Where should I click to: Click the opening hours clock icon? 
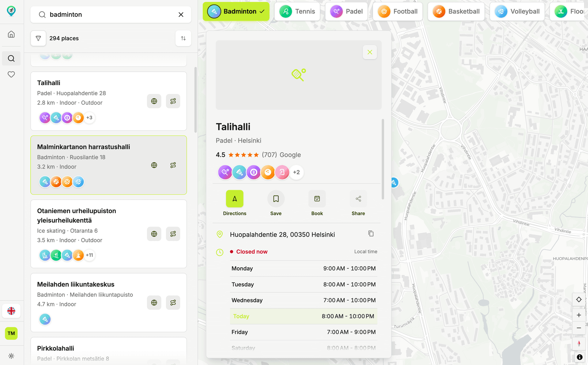pos(220,252)
